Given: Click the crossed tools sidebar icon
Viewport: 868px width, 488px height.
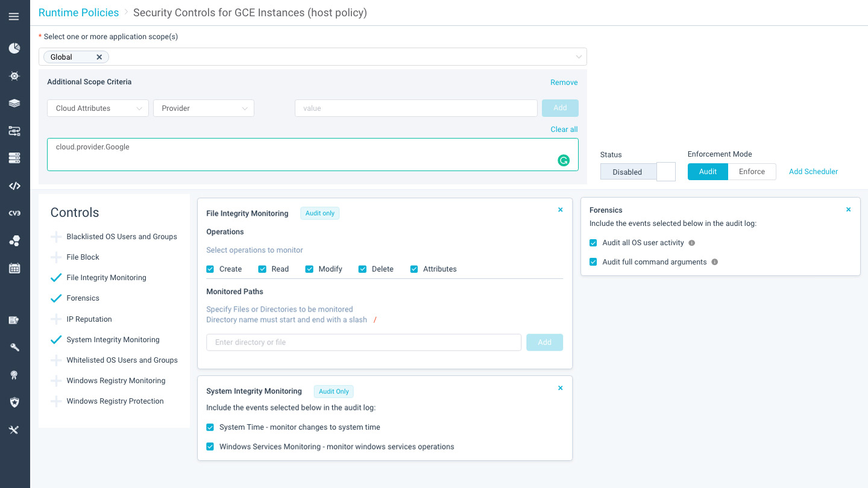Looking at the screenshot, I should (x=14, y=430).
